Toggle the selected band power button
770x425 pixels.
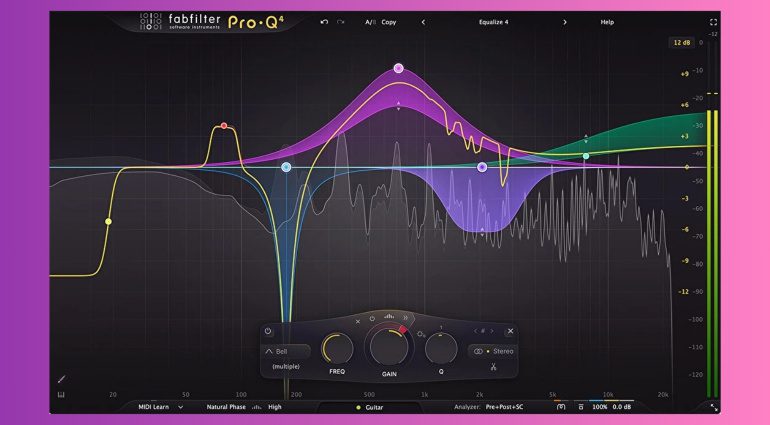(268, 331)
